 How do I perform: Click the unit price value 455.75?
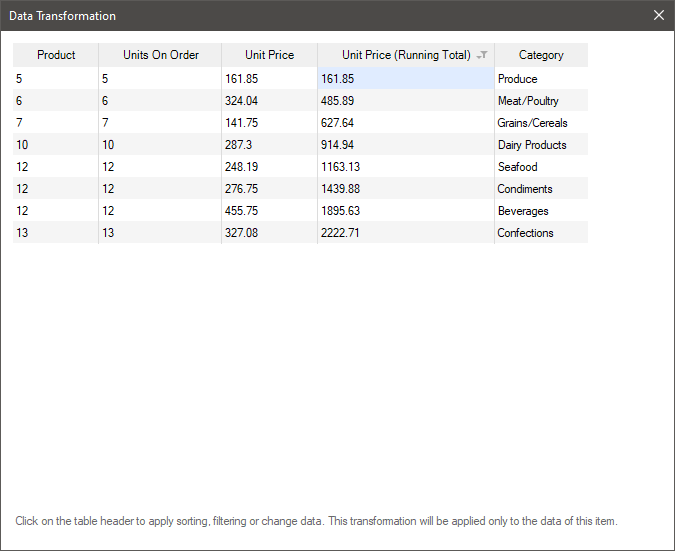[x=242, y=211]
